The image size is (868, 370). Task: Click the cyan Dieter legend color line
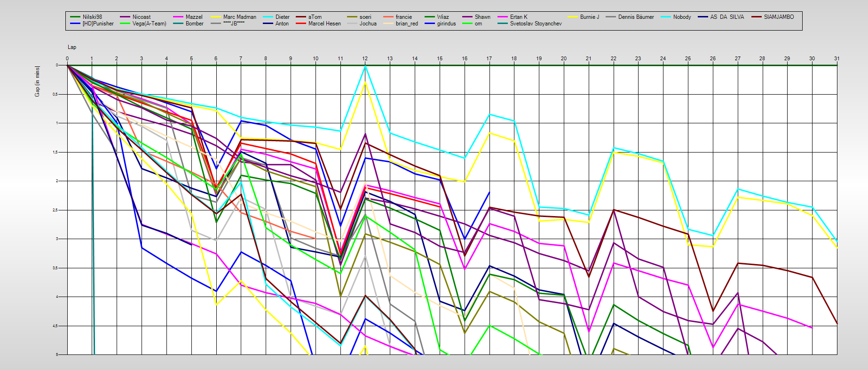[268, 17]
